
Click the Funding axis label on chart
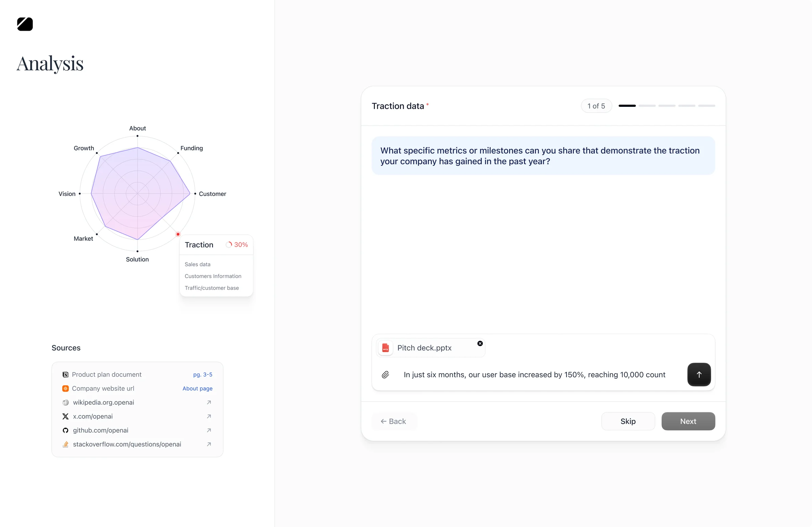(x=191, y=148)
